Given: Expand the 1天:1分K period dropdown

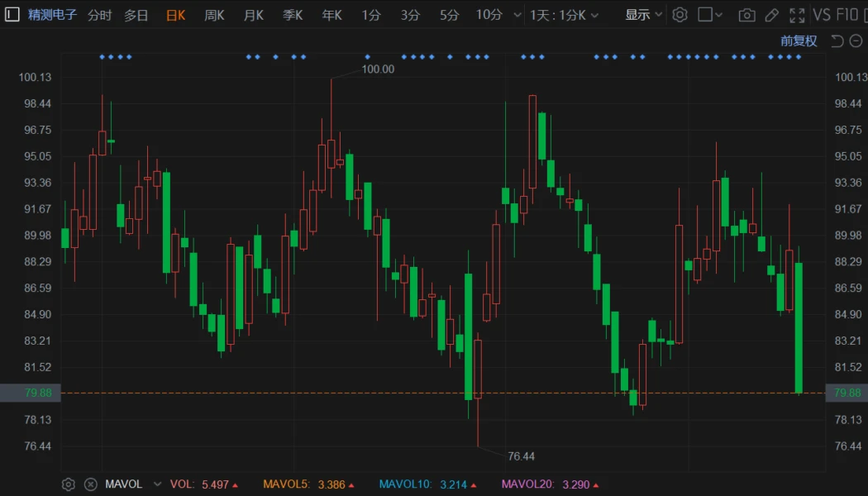Looking at the screenshot, I should tap(565, 15).
